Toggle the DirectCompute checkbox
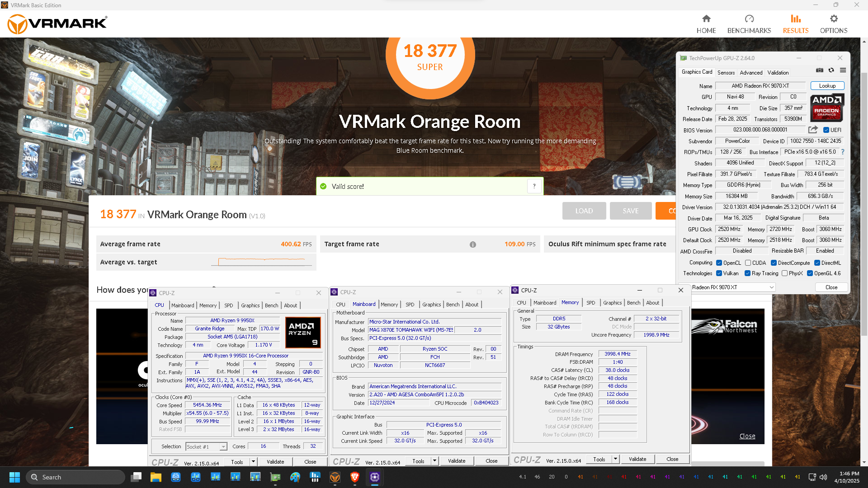868x488 pixels. click(774, 263)
